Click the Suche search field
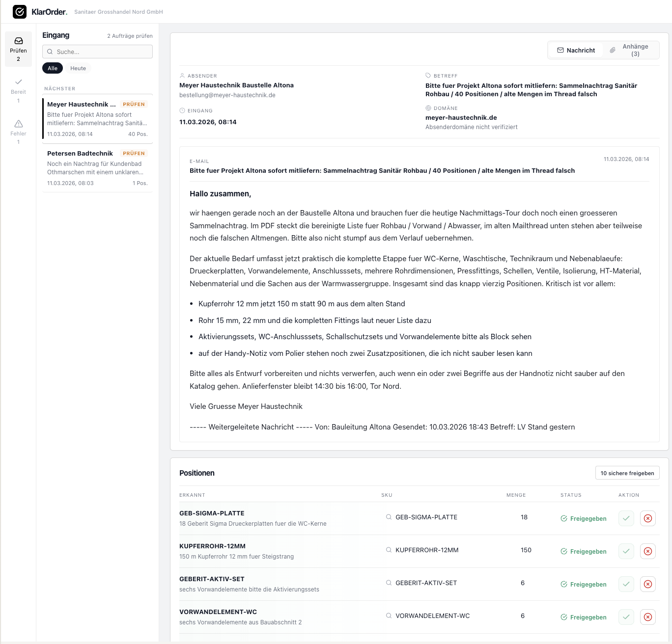Viewport: 672px width, 644px height. point(97,52)
